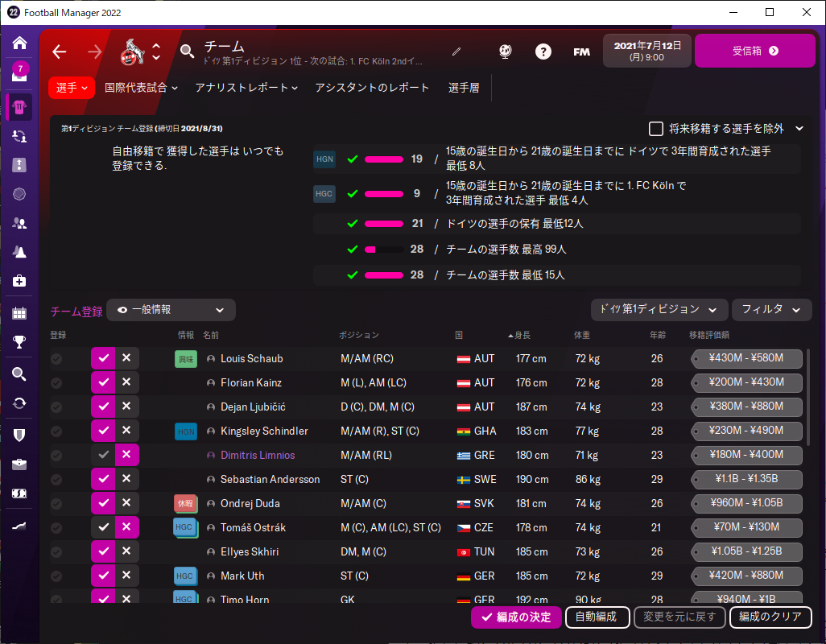This screenshot has width=826, height=644.
Task: Register Tomáš Ostrák with the checkmark toggle
Action: click(x=103, y=527)
